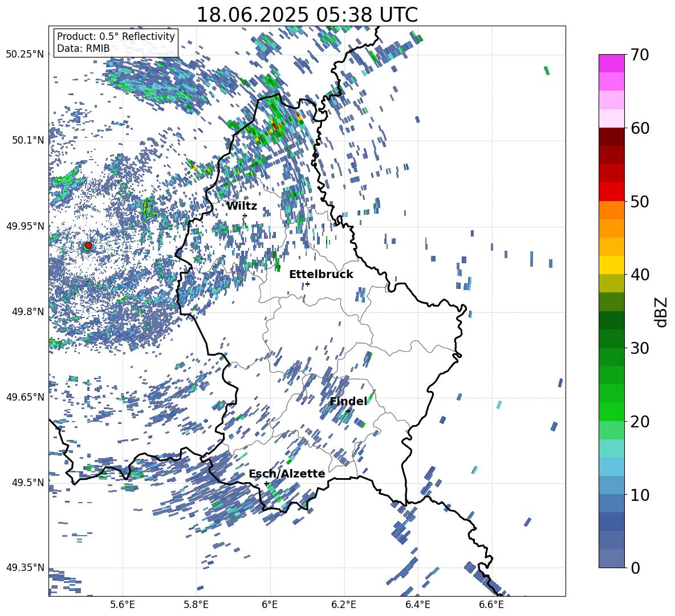Click the Findel station label

(x=348, y=401)
